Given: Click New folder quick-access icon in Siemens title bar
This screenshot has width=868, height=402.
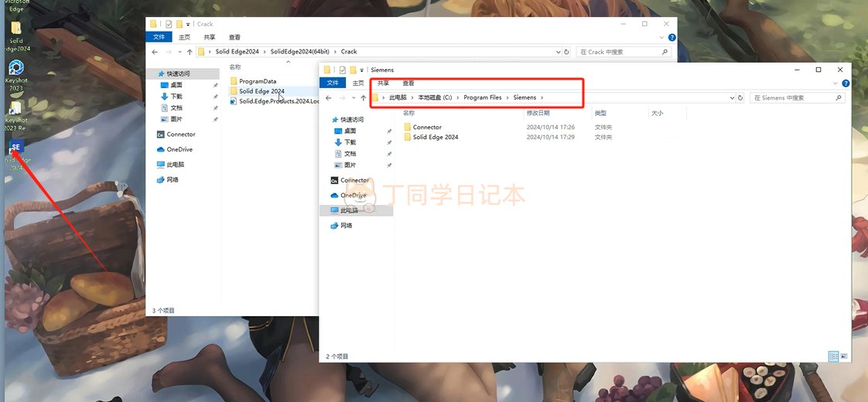Looking at the screenshot, I should coord(353,70).
